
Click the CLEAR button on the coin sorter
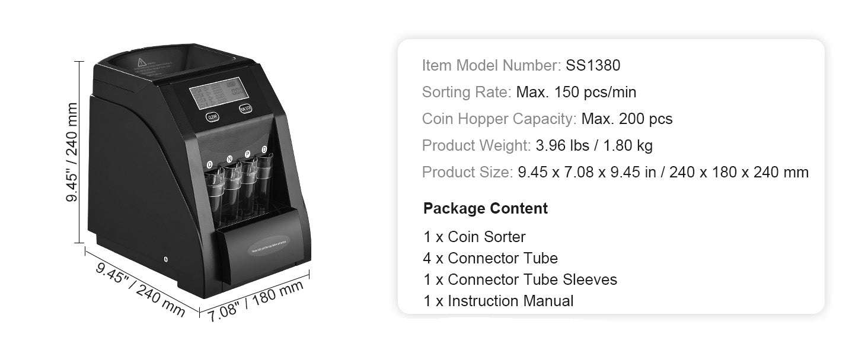click(x=212, y=117)
